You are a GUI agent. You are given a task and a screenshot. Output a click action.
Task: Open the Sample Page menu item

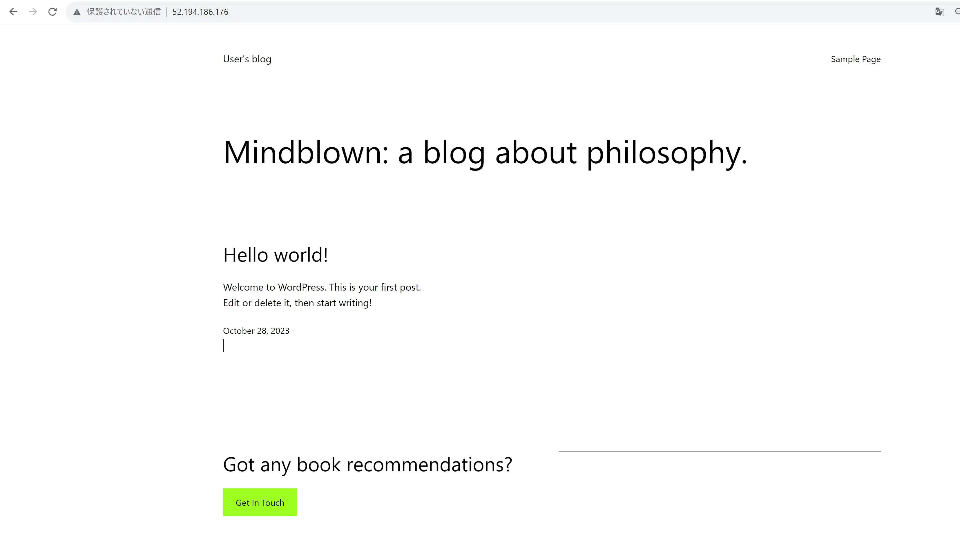point(856,59)
